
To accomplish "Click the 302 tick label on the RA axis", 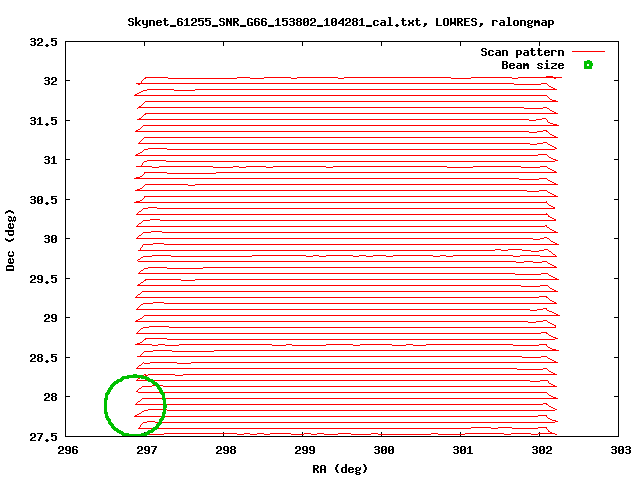I will click(542, 450).
